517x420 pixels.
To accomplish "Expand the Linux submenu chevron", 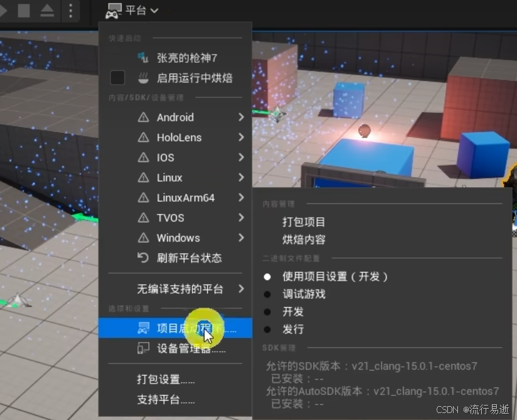I will [x=241, y=178].
